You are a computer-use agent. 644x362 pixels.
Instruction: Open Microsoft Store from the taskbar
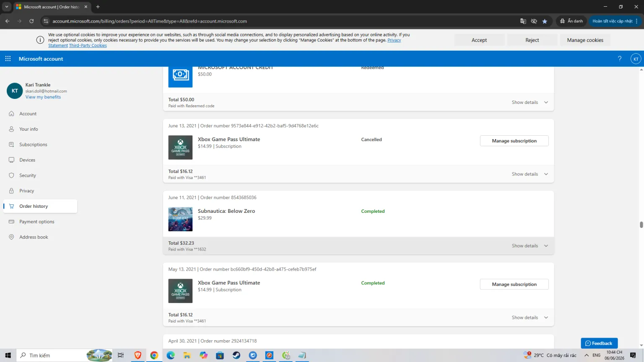pyautogui.click(x=220, y=355)
